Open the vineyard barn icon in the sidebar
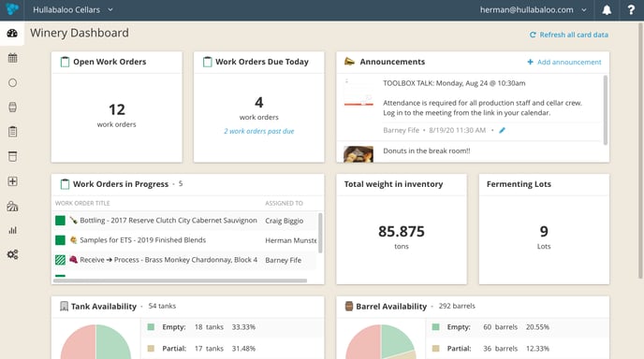 (x=13, y=206)
